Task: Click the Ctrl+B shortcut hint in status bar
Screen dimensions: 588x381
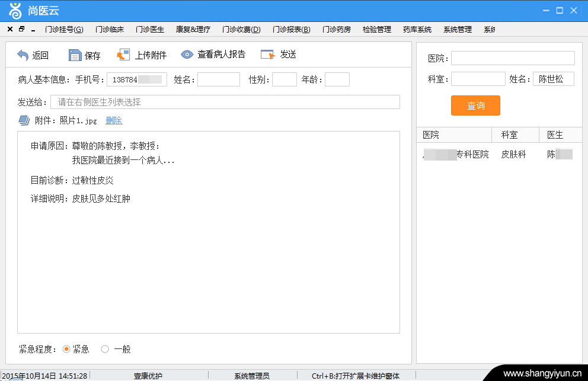Action: (x=356, y=376)
